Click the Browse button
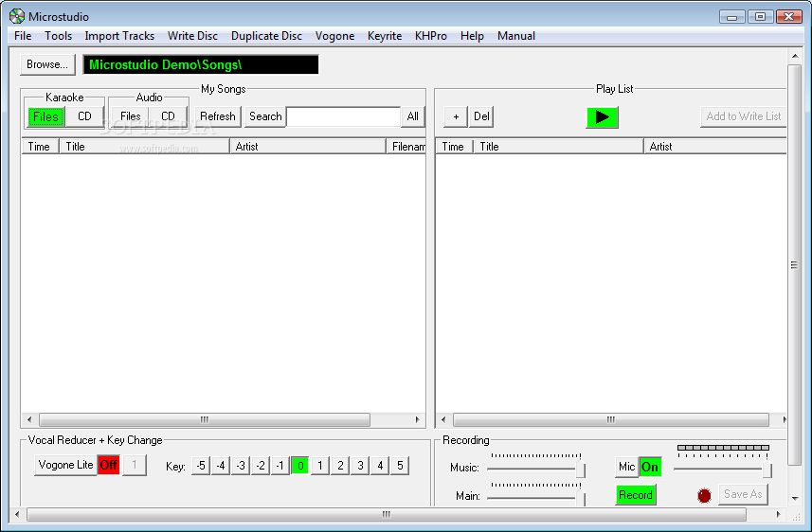The width and height of the screenshot is (812, 532). coord(47,64)
